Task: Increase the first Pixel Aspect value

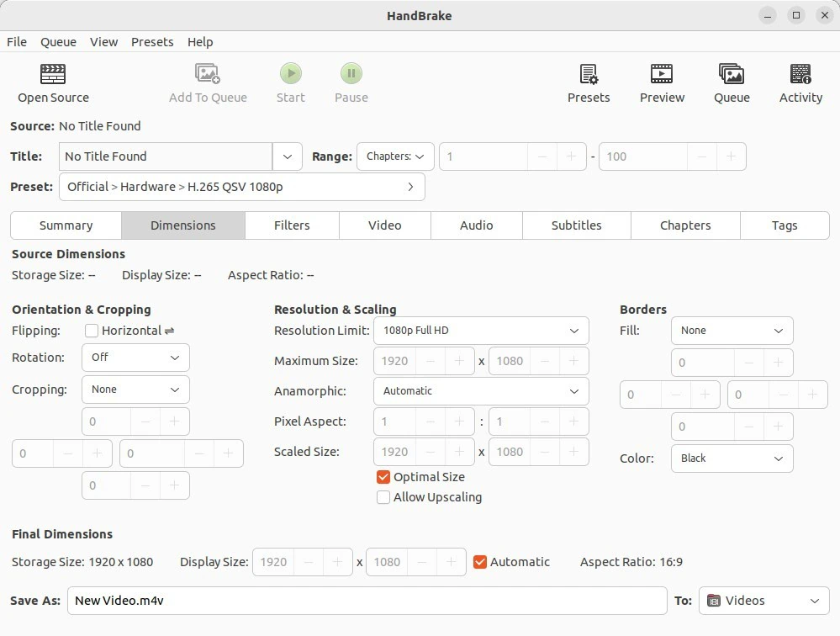Action: click(x=459, y=421)
